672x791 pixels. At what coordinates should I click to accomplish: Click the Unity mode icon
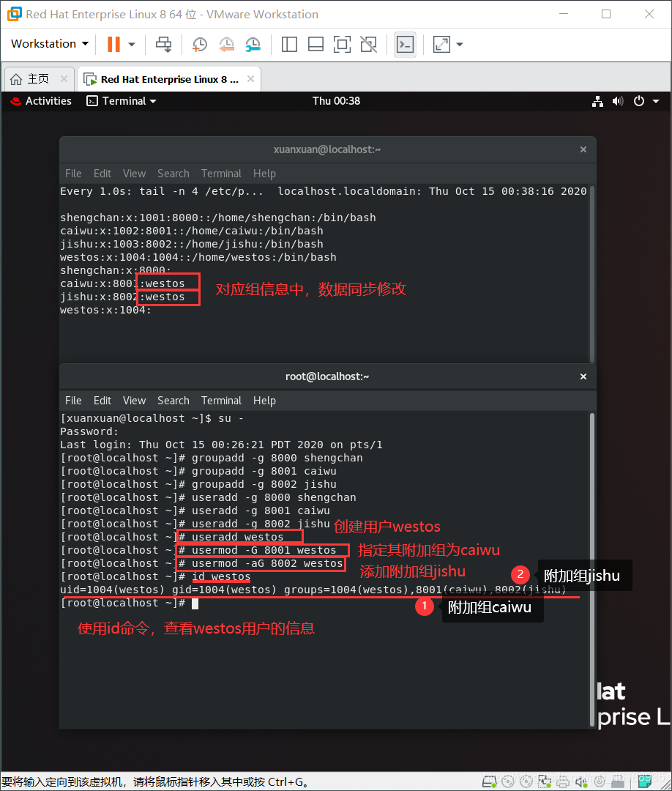tap(368, 45)
